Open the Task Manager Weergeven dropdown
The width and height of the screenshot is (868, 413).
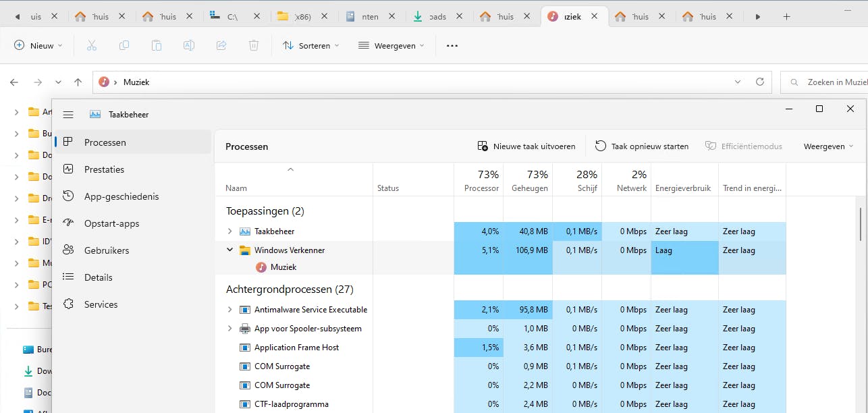828,146
